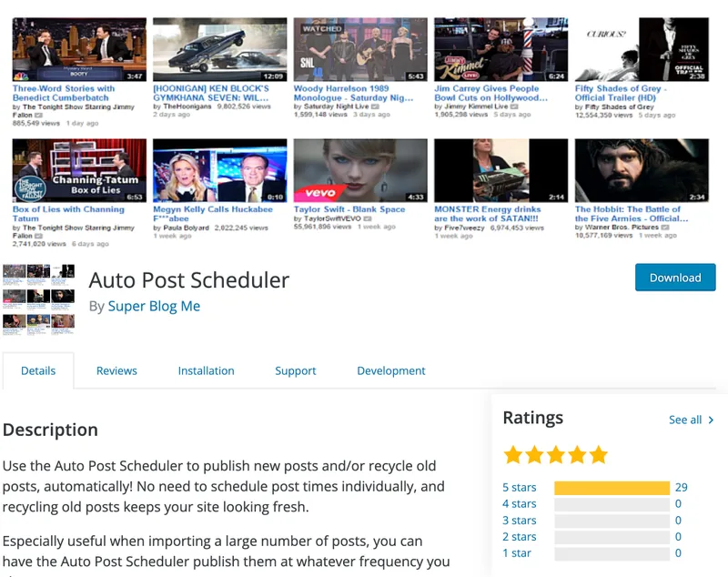Open the Fifty Shades of Grey trailer thumbnail
This screenshot has height=577, width=728.
(x=642, y=50)
